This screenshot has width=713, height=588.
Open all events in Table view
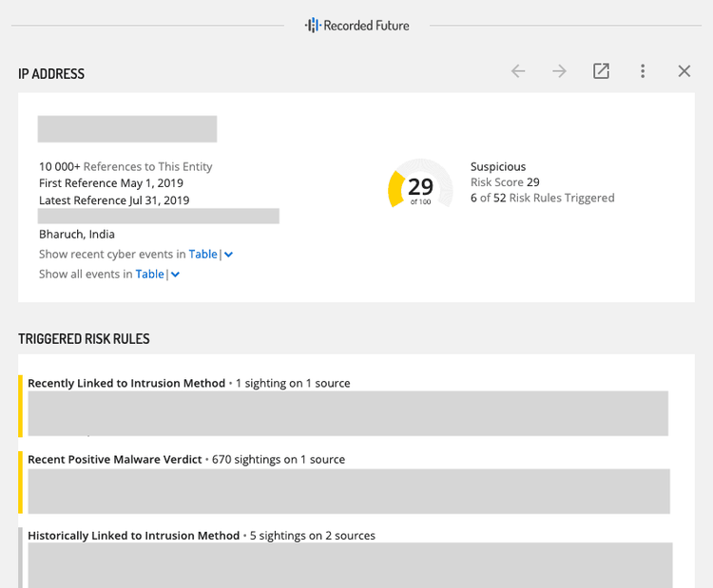pos(149,275)
